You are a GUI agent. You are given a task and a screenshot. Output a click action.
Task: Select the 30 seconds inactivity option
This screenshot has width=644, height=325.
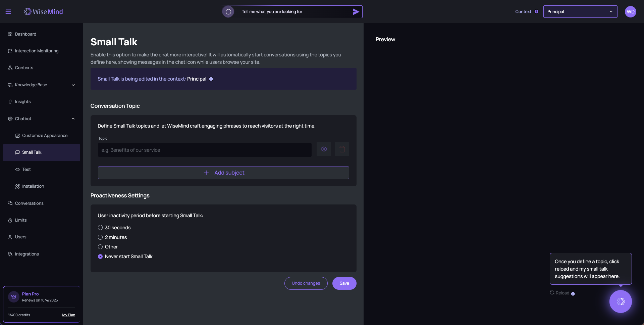coord(100,228)
